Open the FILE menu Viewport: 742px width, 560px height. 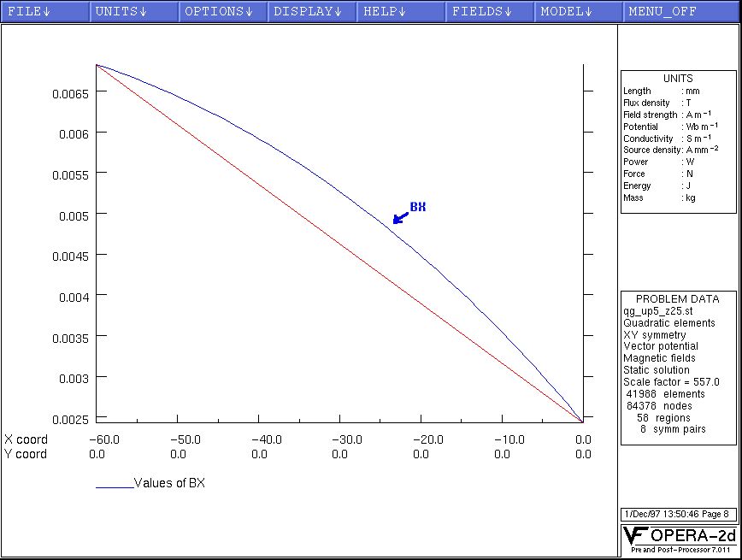(45, 11)
